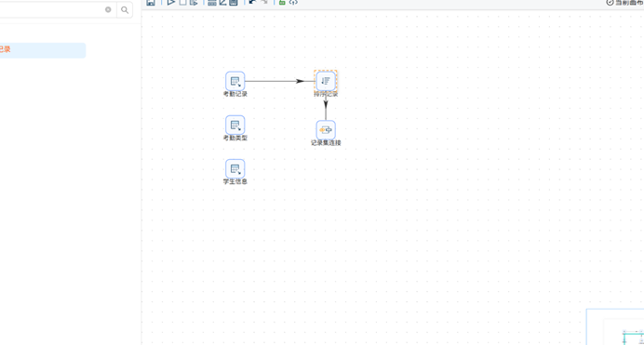Image resolution: width=644 pixels, height=345 pixels.
Task: Click the stacked-rows layout toolbar icon
Action: (x=212, y=3)
